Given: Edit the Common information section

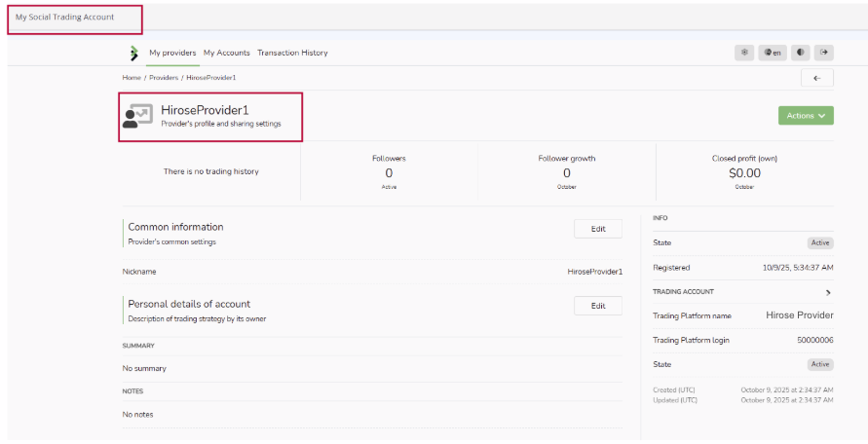Looking at the screenshot, I should [598, 229].
